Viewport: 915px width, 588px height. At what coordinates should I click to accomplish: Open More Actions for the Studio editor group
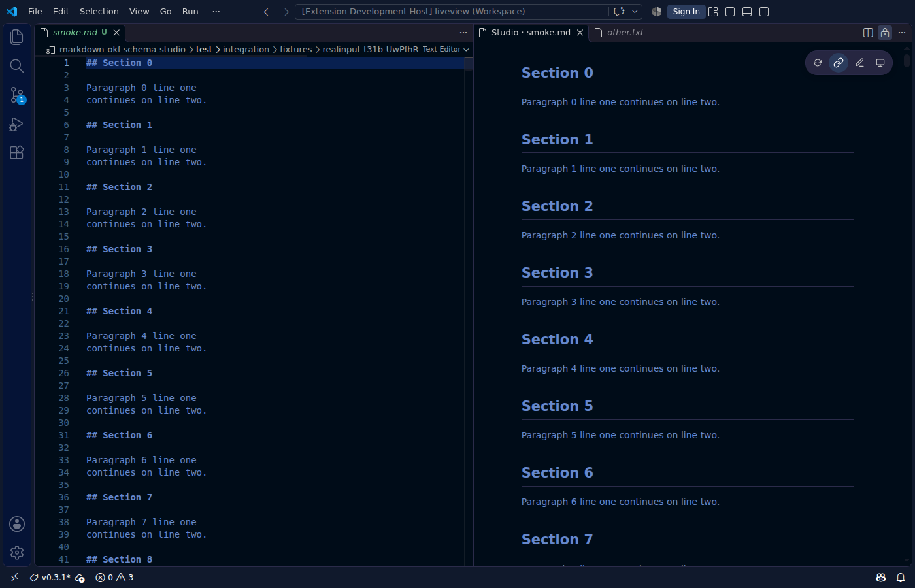[x=902, y=33]
